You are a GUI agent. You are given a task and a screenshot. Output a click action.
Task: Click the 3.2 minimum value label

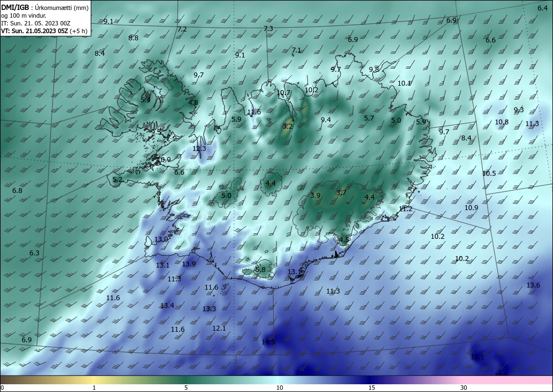288,126
